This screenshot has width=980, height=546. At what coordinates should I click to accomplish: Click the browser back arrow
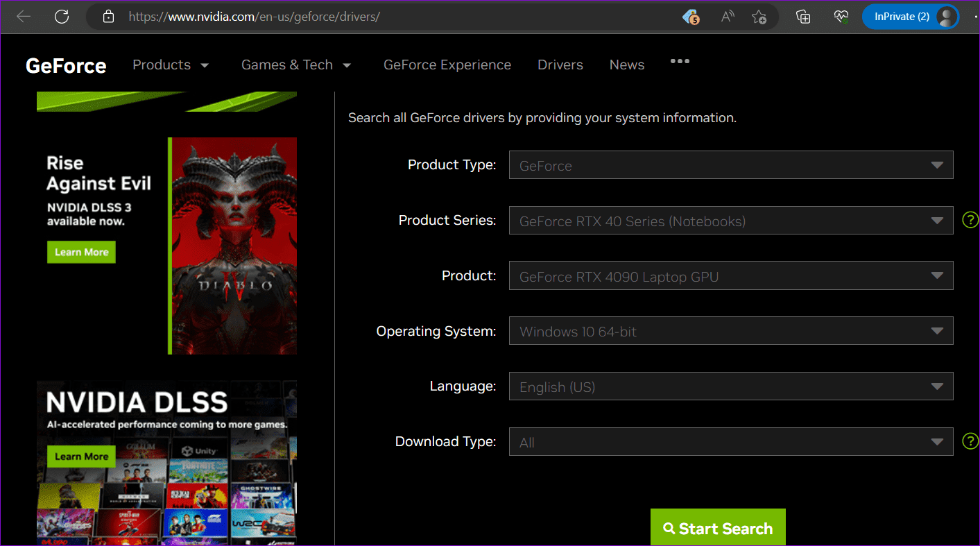pyautogui.click(x=24, y=17)
